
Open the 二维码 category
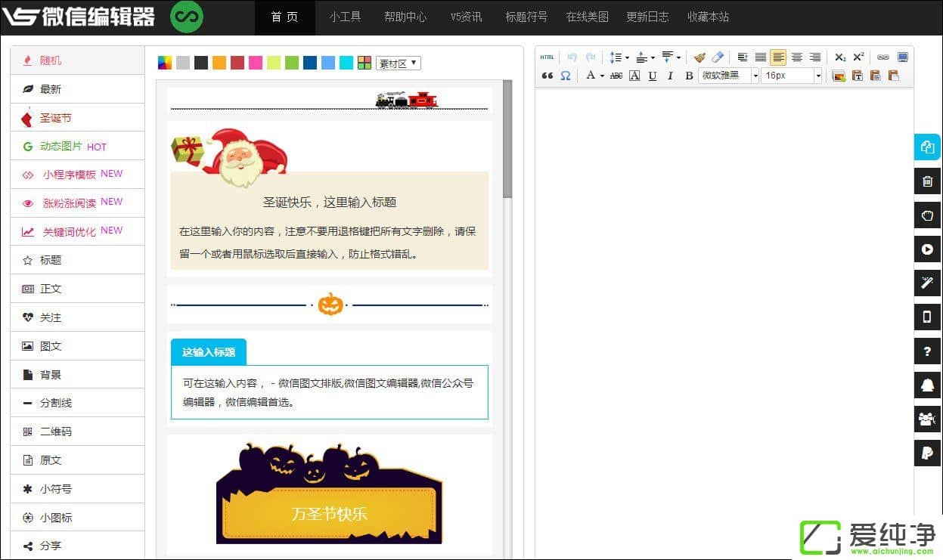77,432
